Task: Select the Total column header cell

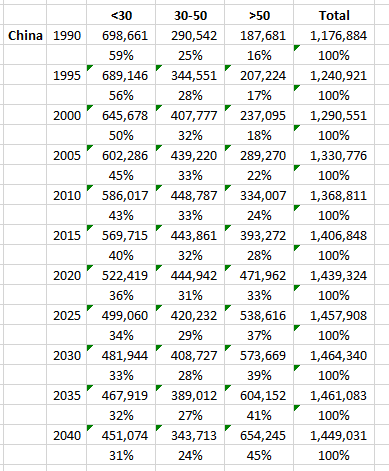Action: (x=334, y=15)
